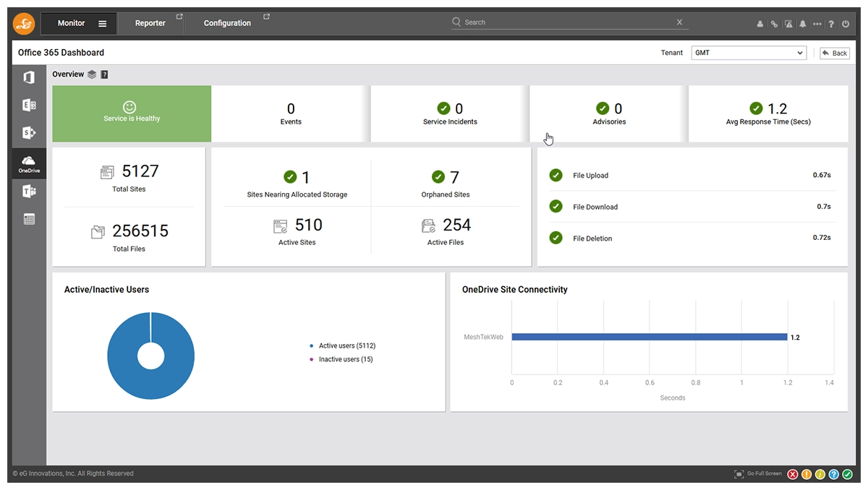Select the OneDrive sidebar item

pyautogui.click(x=29, y=164)
